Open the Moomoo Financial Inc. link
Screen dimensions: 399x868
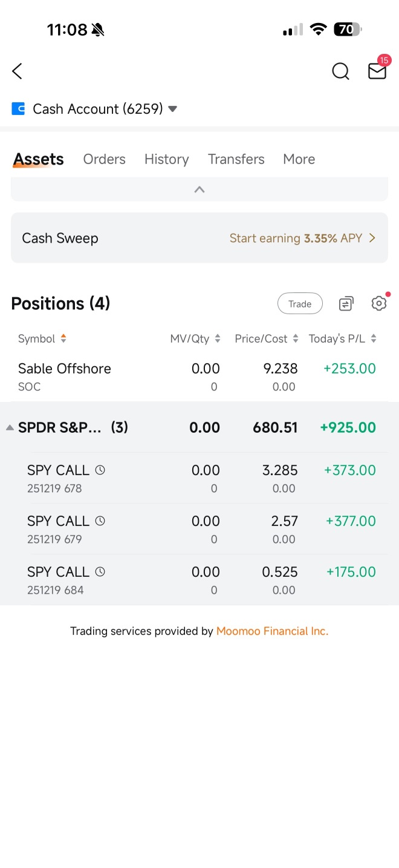[272, 631]
